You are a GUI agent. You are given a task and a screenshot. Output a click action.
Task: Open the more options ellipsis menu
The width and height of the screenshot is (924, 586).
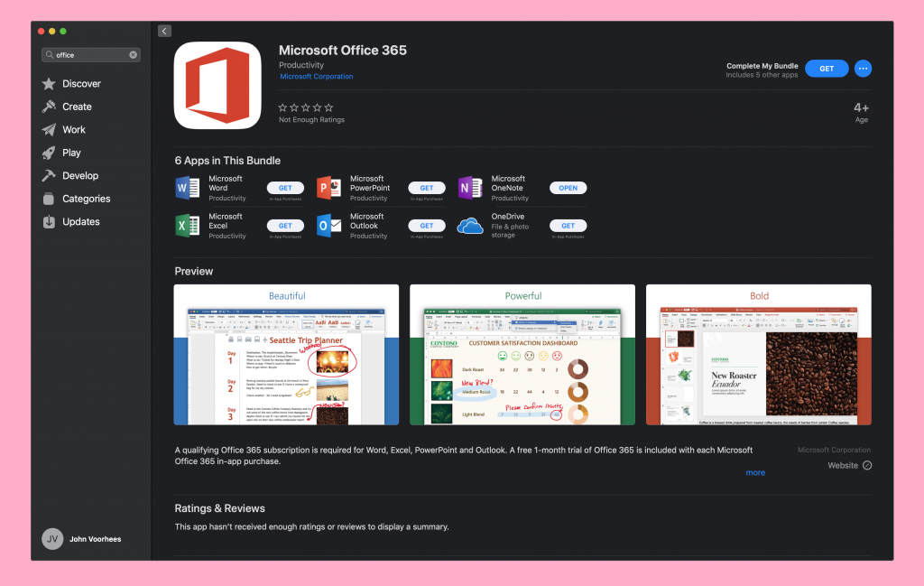863,69
